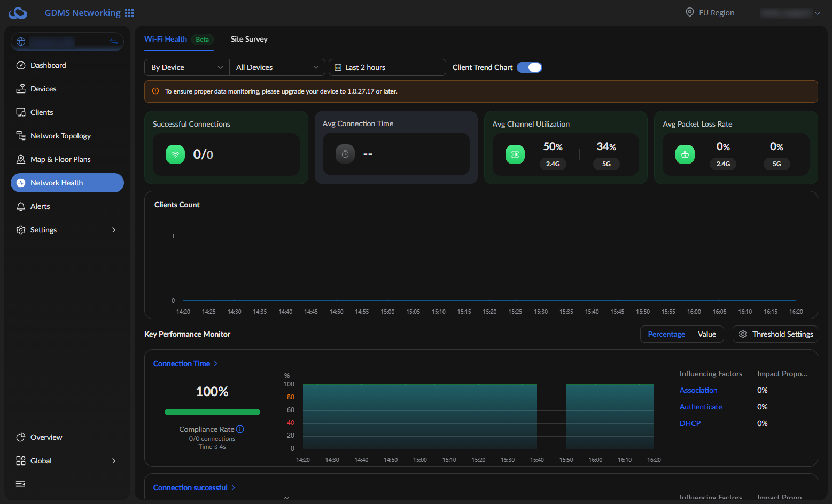
Task: Open Alerts via the bell icon
Action: click(21, 206)
